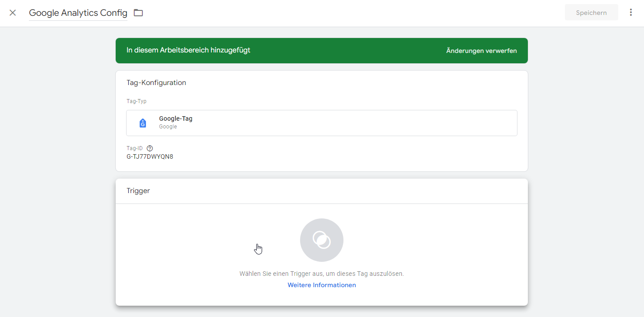Screen dimensions: 644x317
Task: Click the Tag-ID value G-TJ77DWYQN8
Action: click(x=150, y=157)
